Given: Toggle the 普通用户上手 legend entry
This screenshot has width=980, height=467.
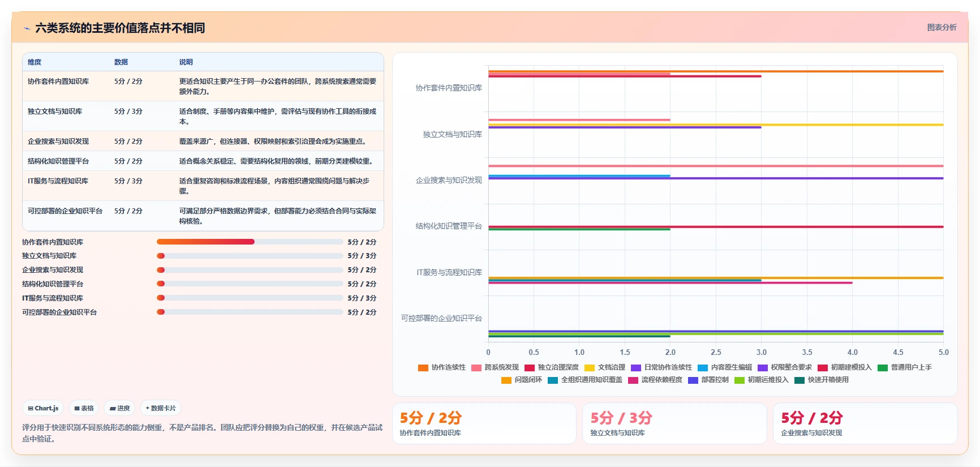Looking at the screenshot, I should click(x=905, y=367).
